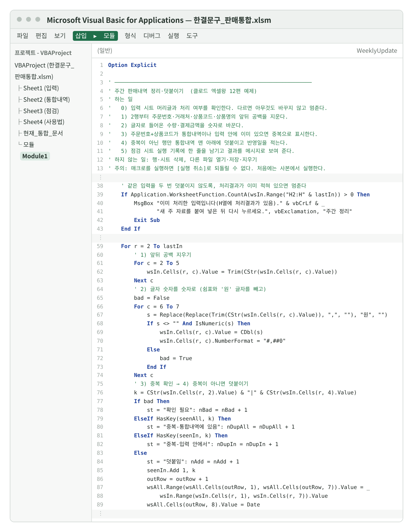Choose 모듈 in the highlighted insert path
Screen dimensions: 413x532
coord(109,36)
